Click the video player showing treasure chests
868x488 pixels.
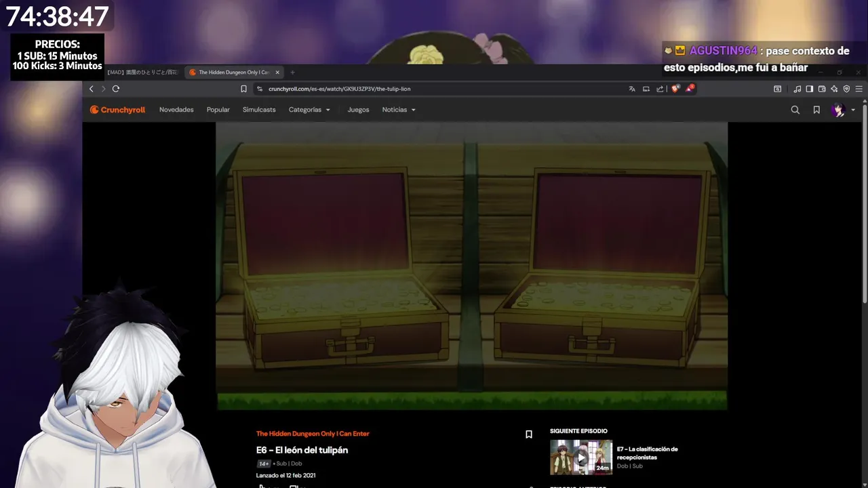point(471,266)
